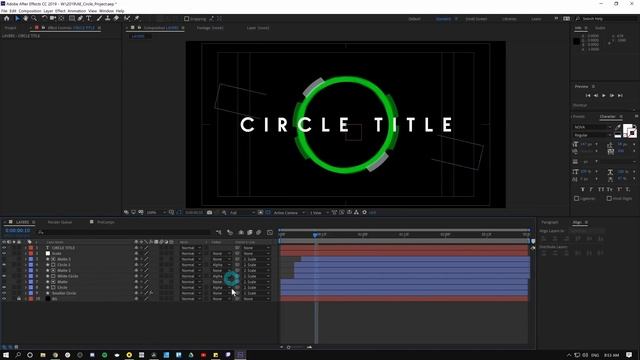Select the Roto Brush tool

pyautogui.click(x=127, y=18)
